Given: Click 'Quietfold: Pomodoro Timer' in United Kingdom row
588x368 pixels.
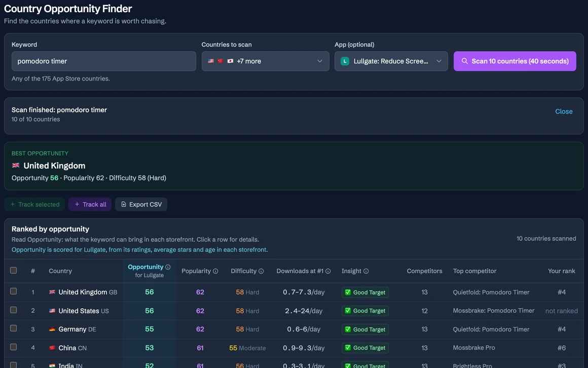Looking at the screenshot, I should tap(491, 292).
